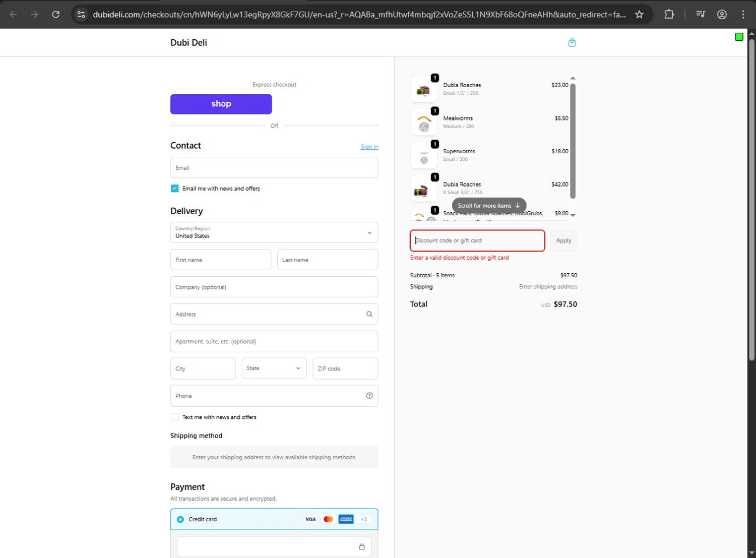Focus the Discount code or gift card field
Screen dimensions: 756x558
click(x=477, y=240)
